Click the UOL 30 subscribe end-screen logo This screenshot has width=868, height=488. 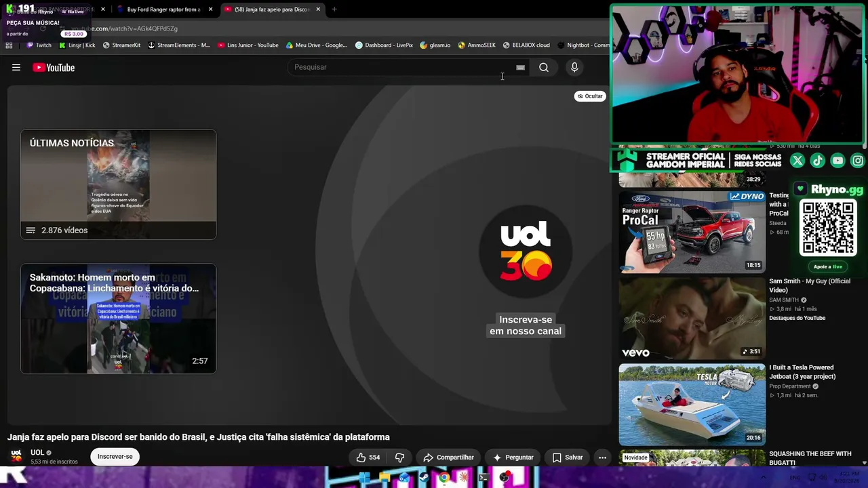[526, 251]
